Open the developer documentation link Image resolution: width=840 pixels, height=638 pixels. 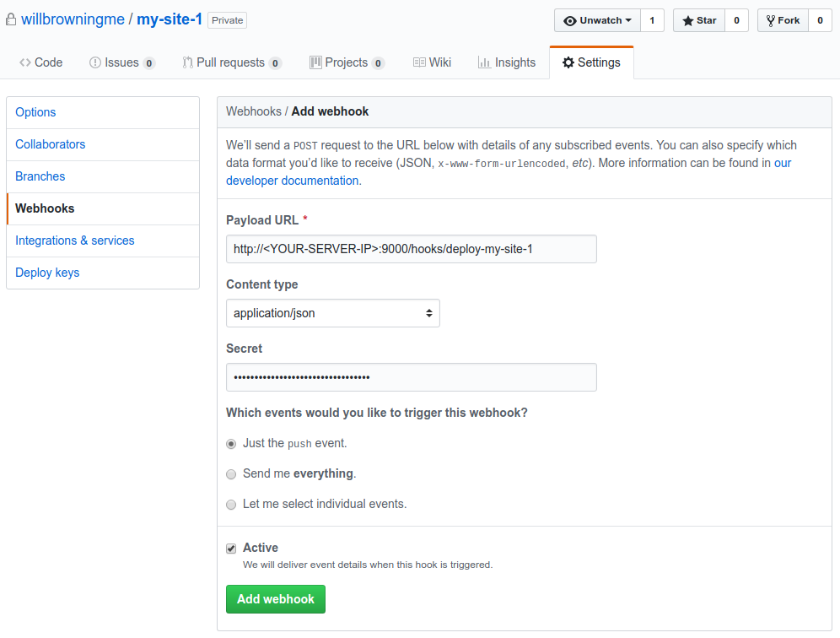(x=293, y=181)
